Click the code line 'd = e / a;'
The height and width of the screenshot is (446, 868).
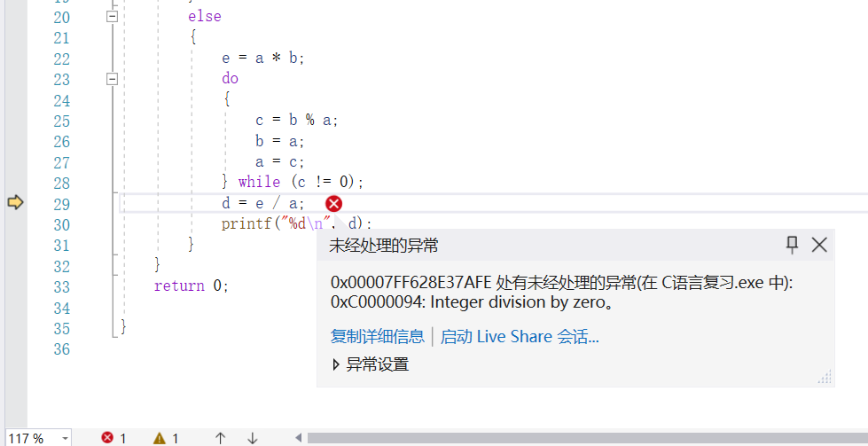(263, 204)
